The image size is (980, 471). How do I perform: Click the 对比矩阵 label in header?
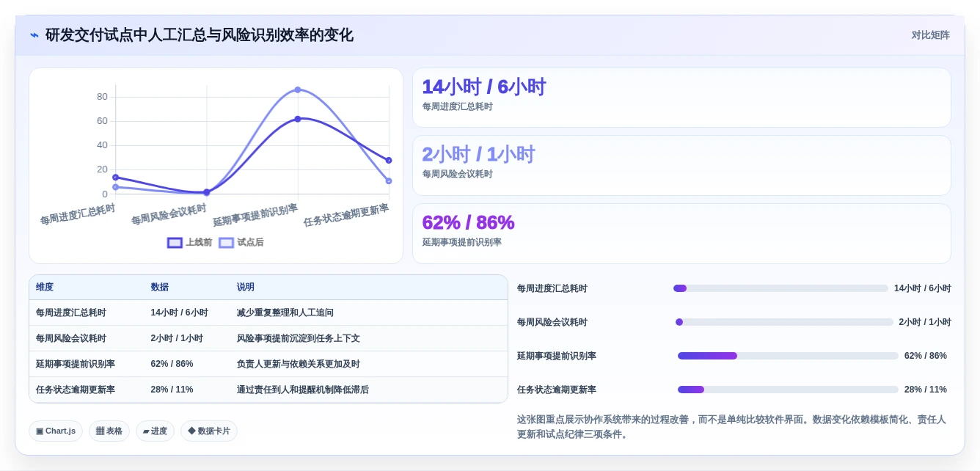pos(930,35)
